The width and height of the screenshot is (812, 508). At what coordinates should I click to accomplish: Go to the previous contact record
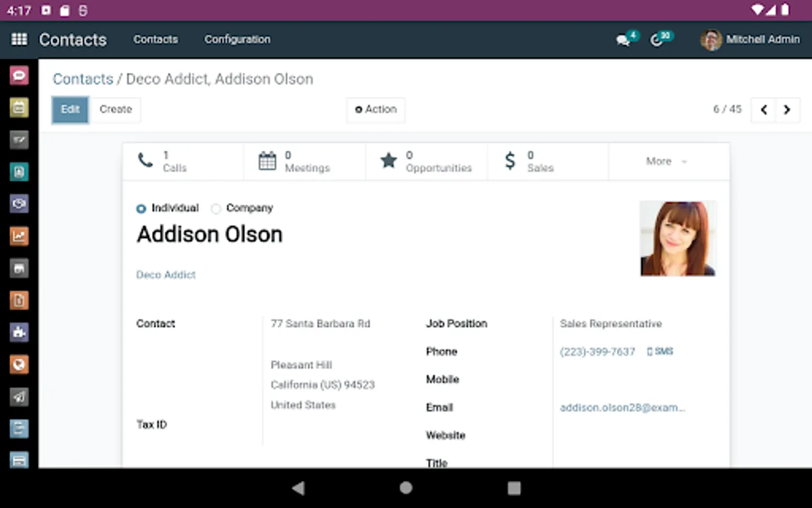[x=764, y=110]
